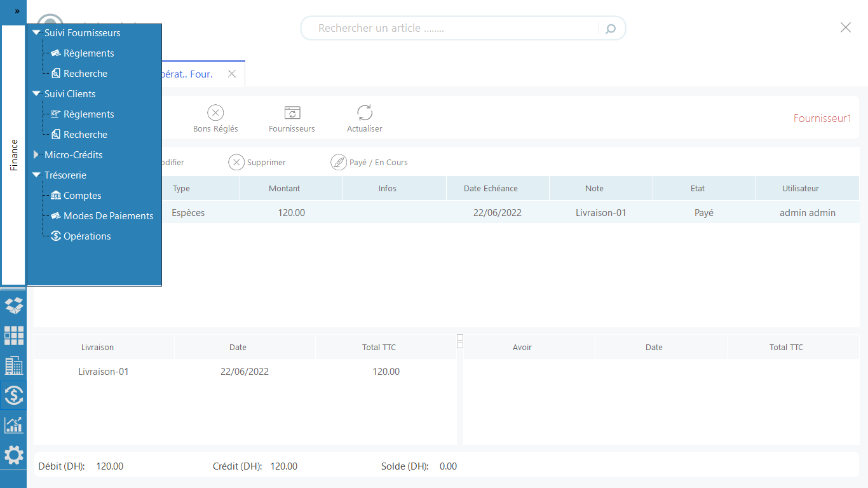Click the magnifier search icon
Image resolution: width=868 pixels, height=488 pixels.
tap(611, 29)
